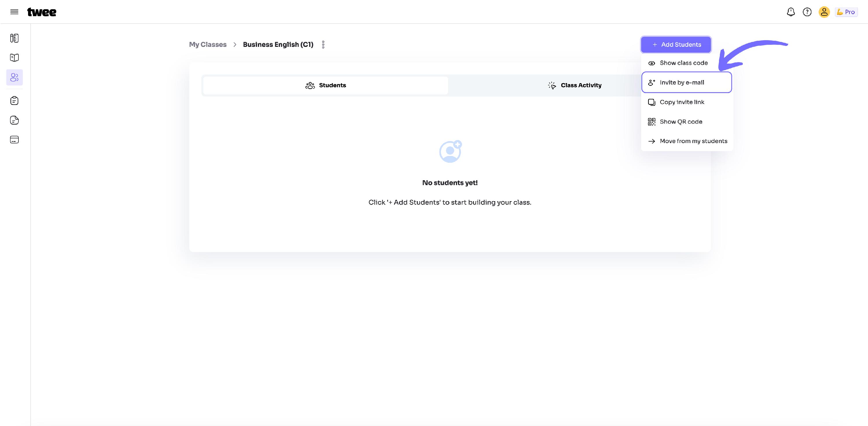Click the person-plus icon for e-mail invite
Image resolution: width=868 pixels, height=426 pixels.
pyautogui.click(x=652, y=82)
